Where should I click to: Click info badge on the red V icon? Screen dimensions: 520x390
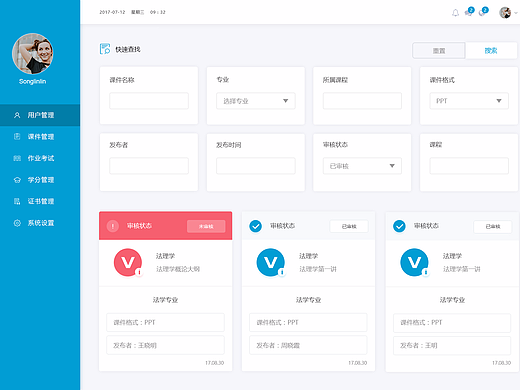click(x=139, y=272)
